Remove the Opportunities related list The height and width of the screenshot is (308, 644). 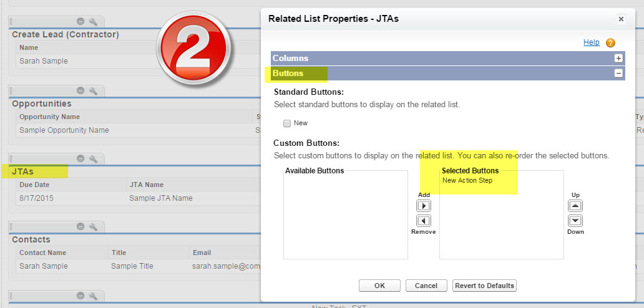(80, 90)
